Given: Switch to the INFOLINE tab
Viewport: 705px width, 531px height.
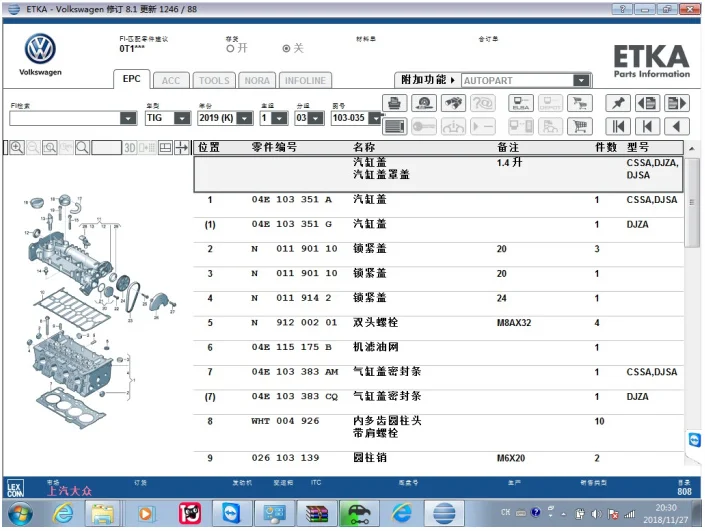Looking at the screenshot, I should [x=305, y=80].
